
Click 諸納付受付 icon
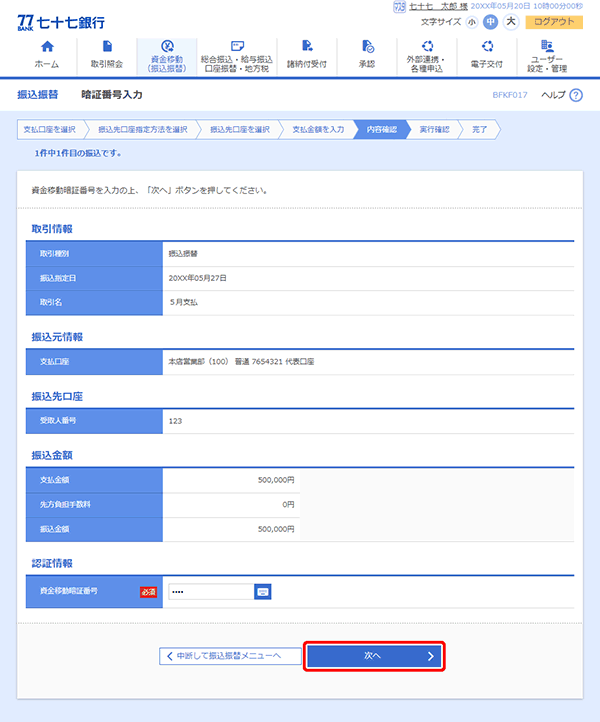tap(307, 46)
